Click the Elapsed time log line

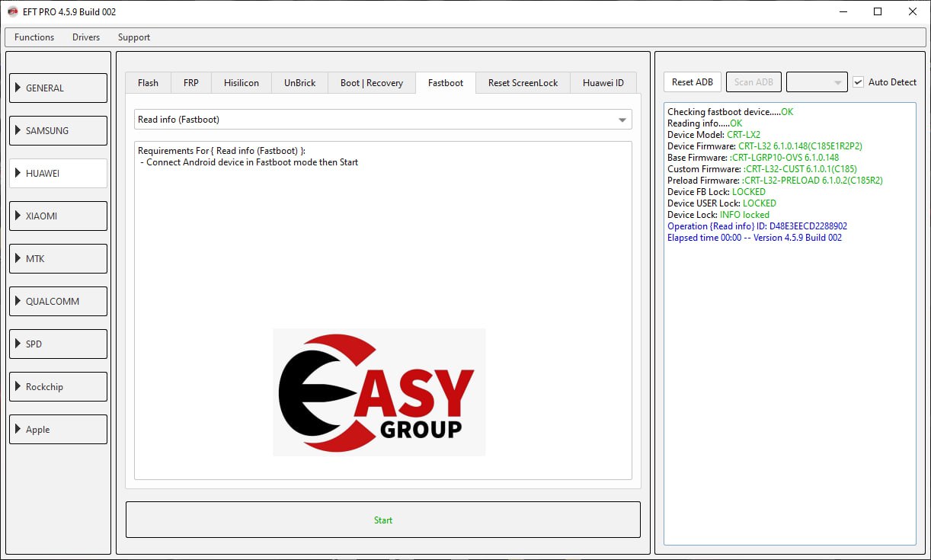coord(754,238)
